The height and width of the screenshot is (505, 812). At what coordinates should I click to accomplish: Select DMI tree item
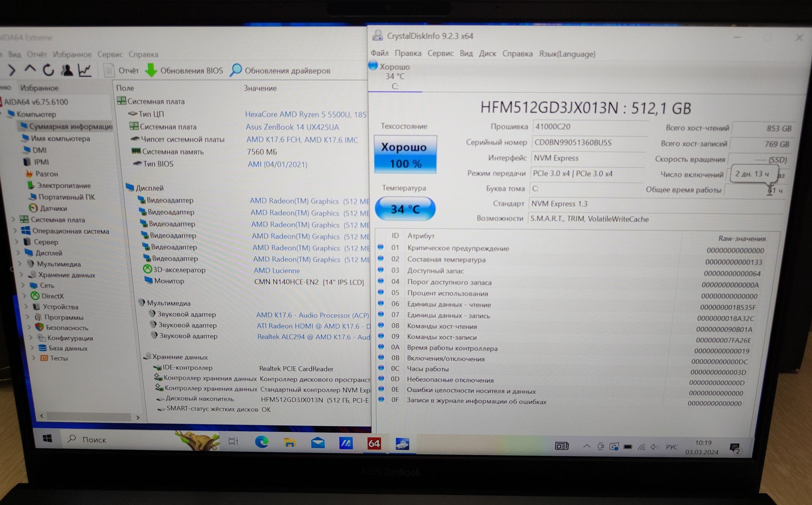click(35, 150)
